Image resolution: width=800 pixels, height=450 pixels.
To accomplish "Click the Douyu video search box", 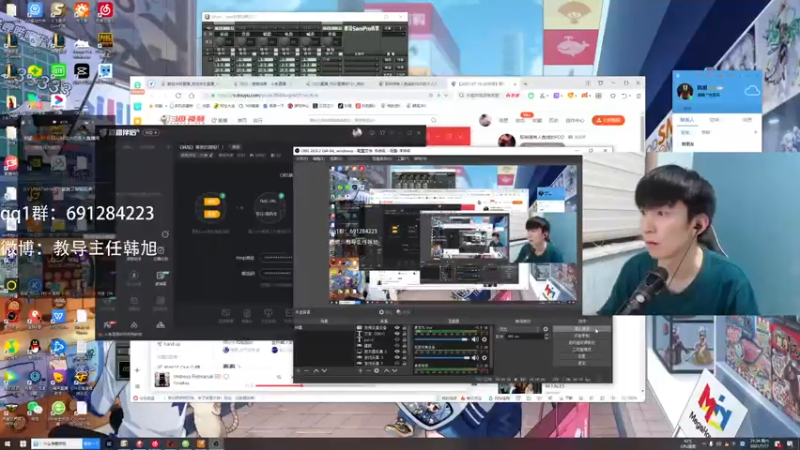I will pyautogui.click(x=369, y=120).
